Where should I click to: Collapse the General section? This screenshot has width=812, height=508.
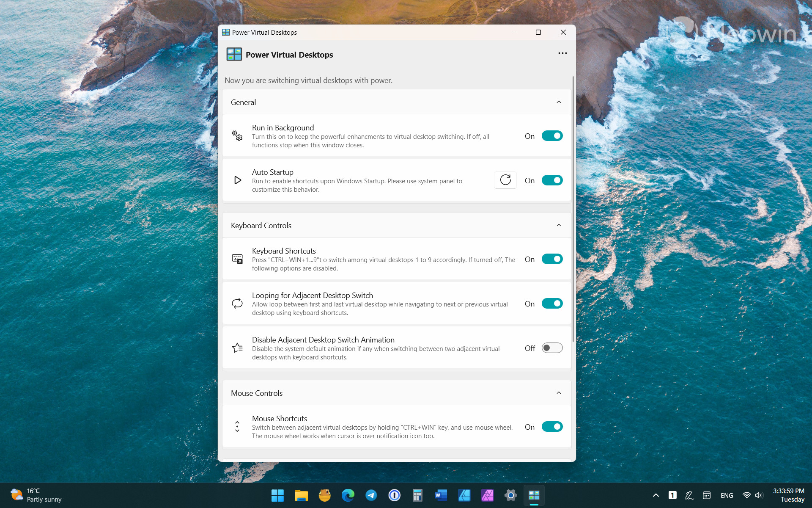point(559,102)
